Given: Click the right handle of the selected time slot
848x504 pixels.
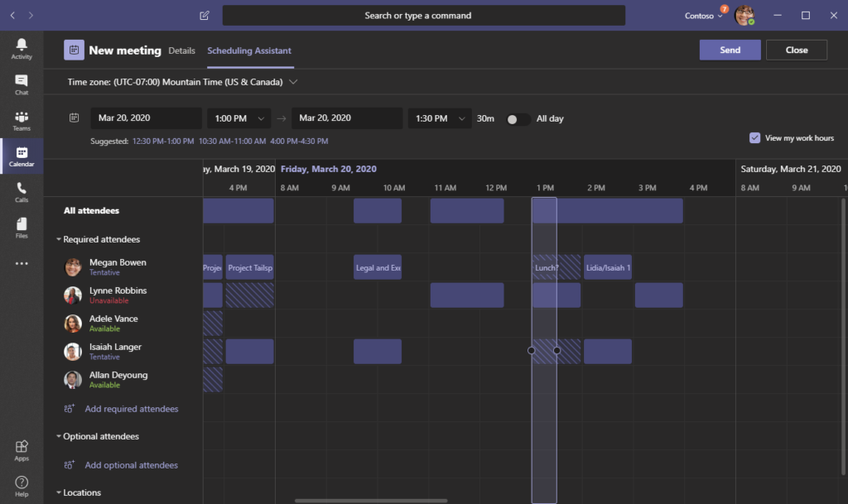Looking at the screenshot, I should tap(557, 351).
